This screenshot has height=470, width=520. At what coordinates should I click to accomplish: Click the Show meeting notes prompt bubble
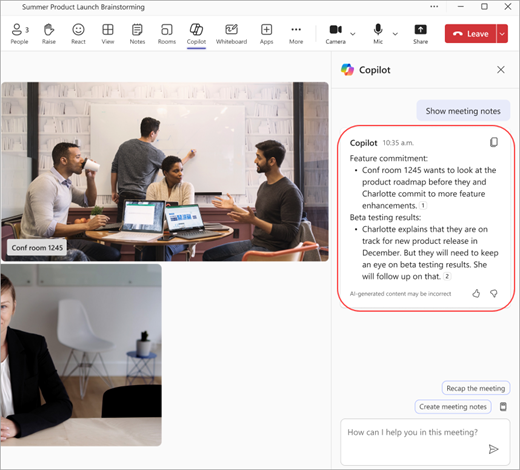pyautogui.click(x=463, y=111)
